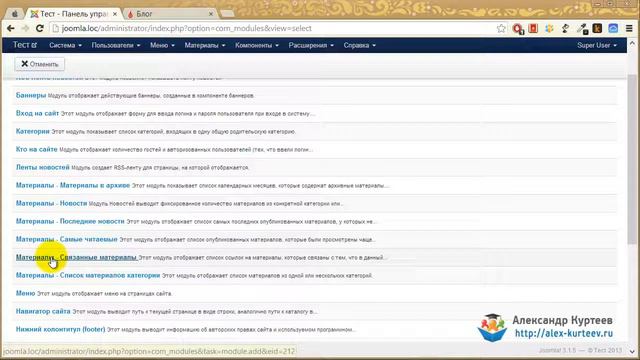This screenshot has width=640, height=360.
Task: Select Материалы - Самые читаемые module
Action: 67,239
